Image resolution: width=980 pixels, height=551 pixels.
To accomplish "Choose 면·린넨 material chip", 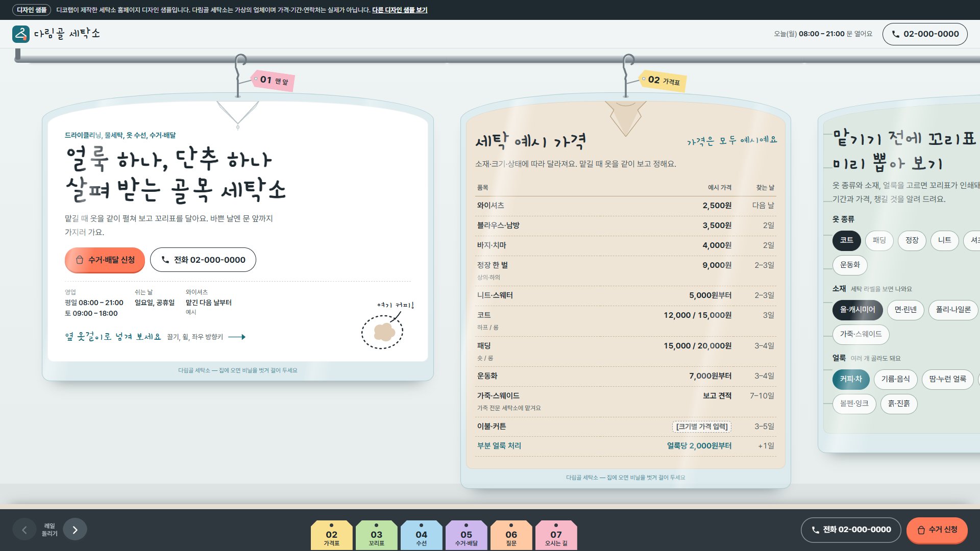I will pyautogui.click(x=905, y=310).
